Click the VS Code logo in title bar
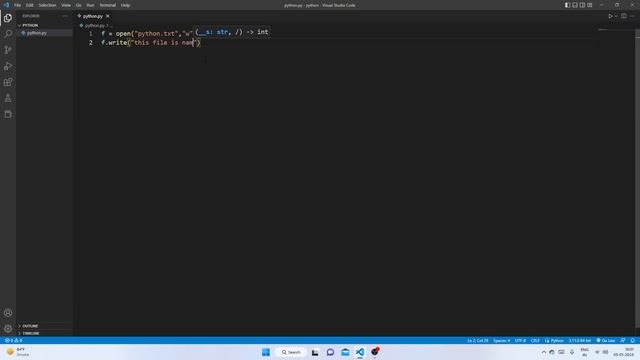Screen dimensions: 640x360 (x=6, y=5)
